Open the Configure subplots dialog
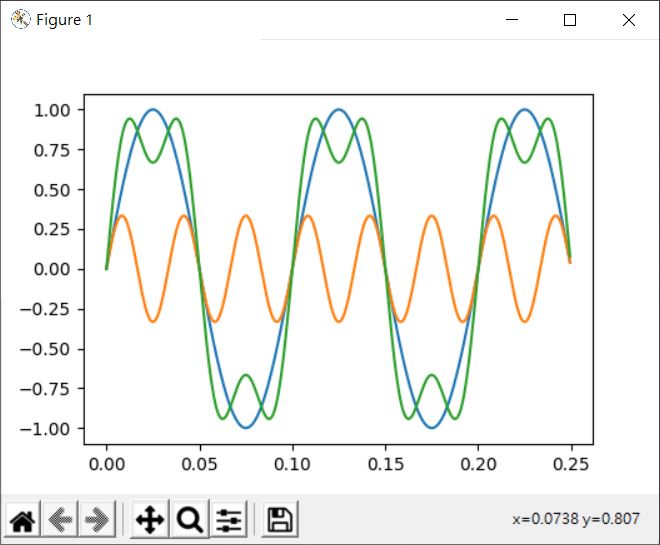 pyautogui.click(x=229, y=519)
